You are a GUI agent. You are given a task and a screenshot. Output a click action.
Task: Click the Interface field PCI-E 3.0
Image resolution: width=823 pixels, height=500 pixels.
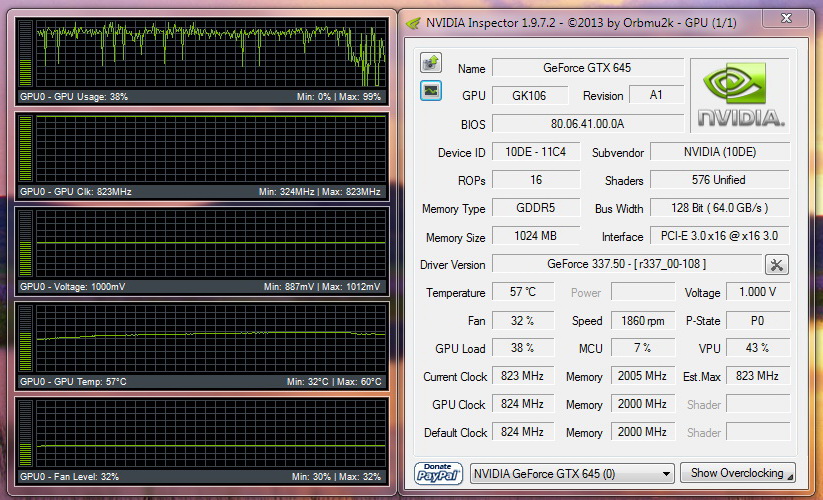pos(720,236)
